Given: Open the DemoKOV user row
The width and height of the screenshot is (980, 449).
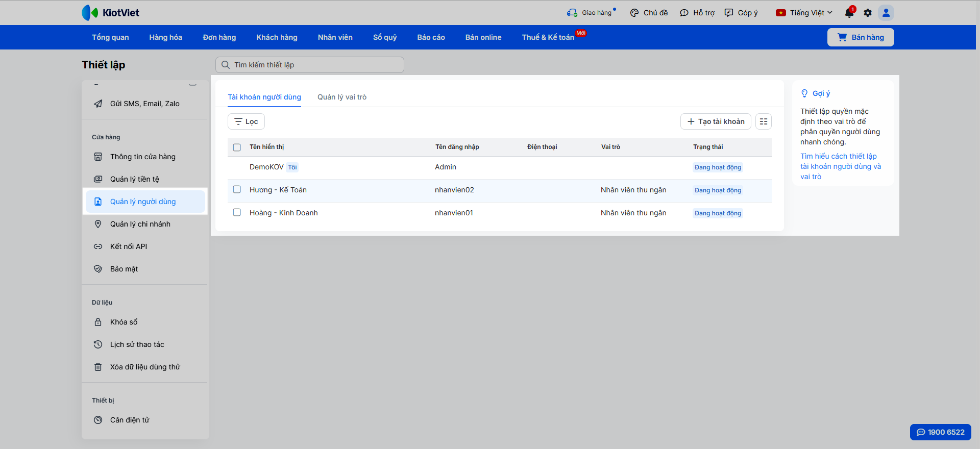Looking at the screenshot, I should tap(500, 167).
